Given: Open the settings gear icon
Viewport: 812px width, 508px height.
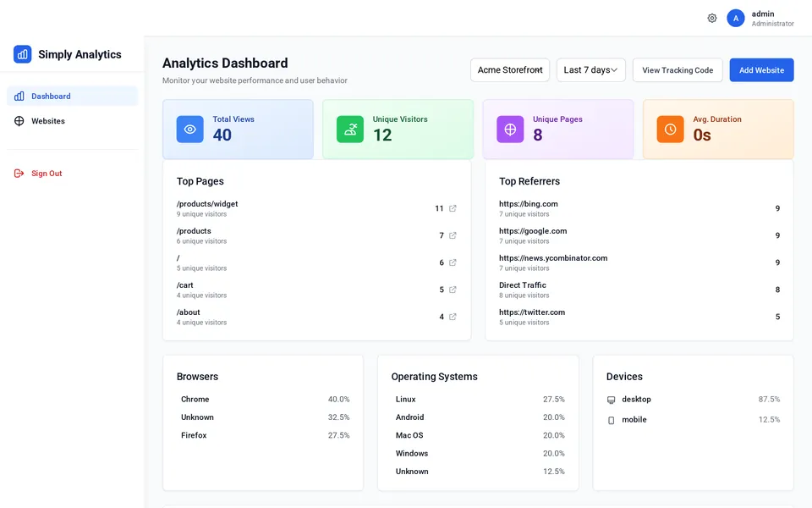Looking at the screenshot, I should (x=712, y=18).
